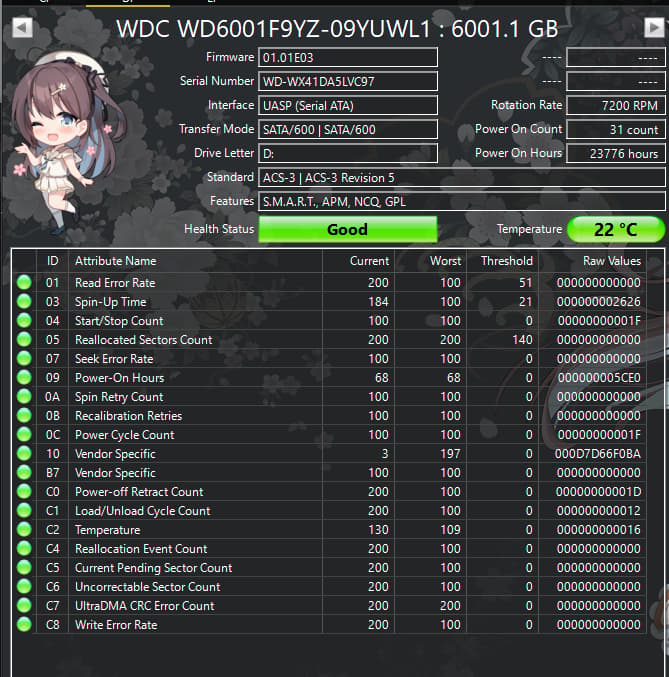This screenshot has height=677, width=669.
Task: Select the Spin Retry Count attribute name
Action: pyautogui.click(x=119, y=397)
